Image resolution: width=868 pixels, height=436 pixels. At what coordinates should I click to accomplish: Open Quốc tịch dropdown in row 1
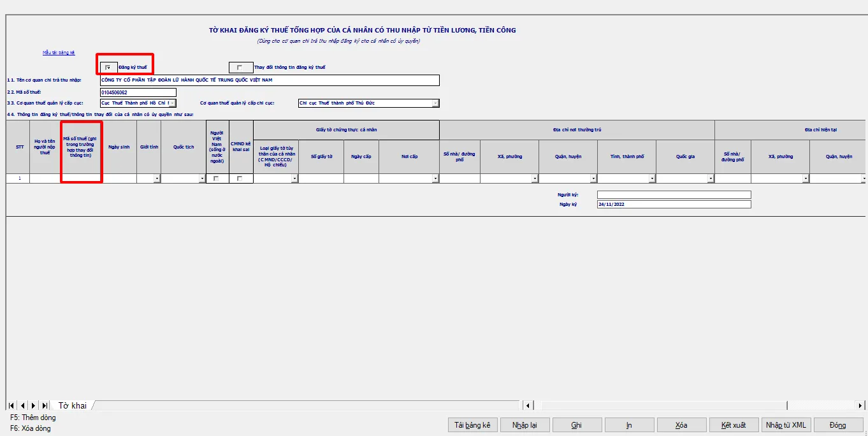(x=202, y=179)
